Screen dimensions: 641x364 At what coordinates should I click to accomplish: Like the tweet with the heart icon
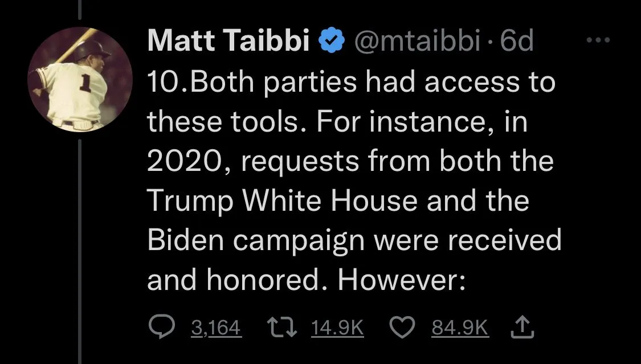tap(401, 326)
